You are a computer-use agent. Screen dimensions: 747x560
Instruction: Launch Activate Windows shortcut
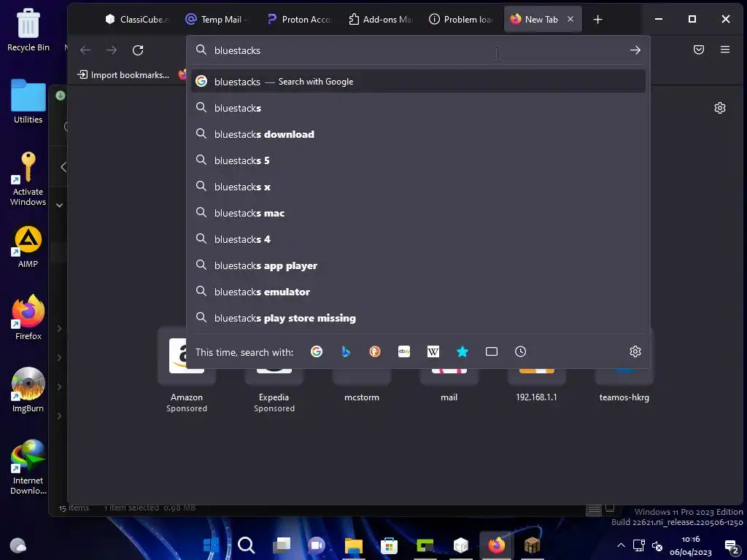click(28, 179)
